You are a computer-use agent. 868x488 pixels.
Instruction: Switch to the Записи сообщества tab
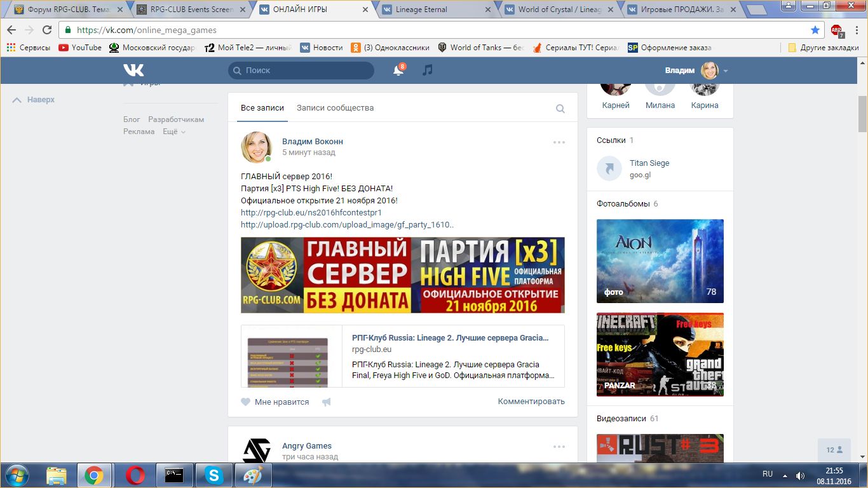335,108
